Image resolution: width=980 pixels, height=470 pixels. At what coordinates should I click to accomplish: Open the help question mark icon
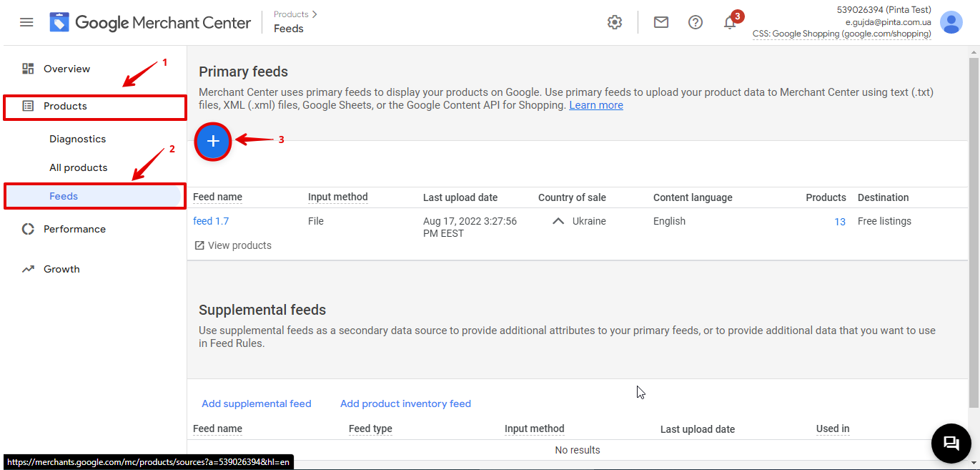tap(696, 22)
